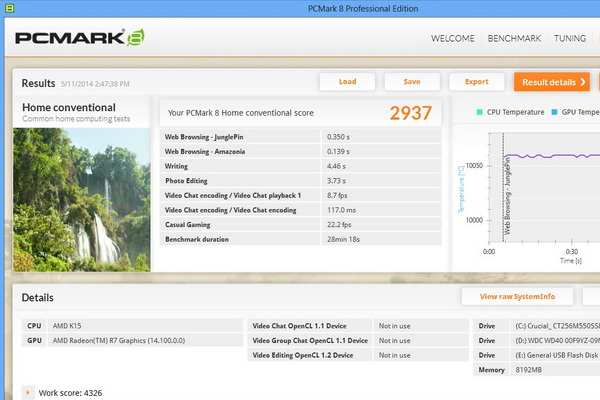Click the Web Browsing - Amazonia row
The height and width of the screenshot is (400, 600).
[x=300, y=152]
